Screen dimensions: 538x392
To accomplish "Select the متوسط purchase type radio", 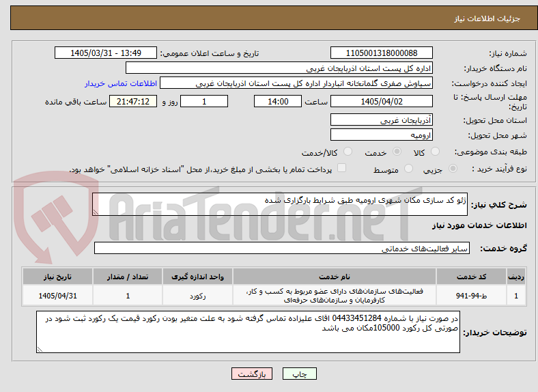I will coord(408,168).
